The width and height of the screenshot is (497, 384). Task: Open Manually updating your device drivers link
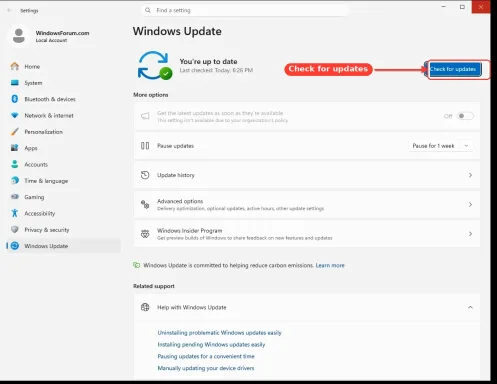206,368
